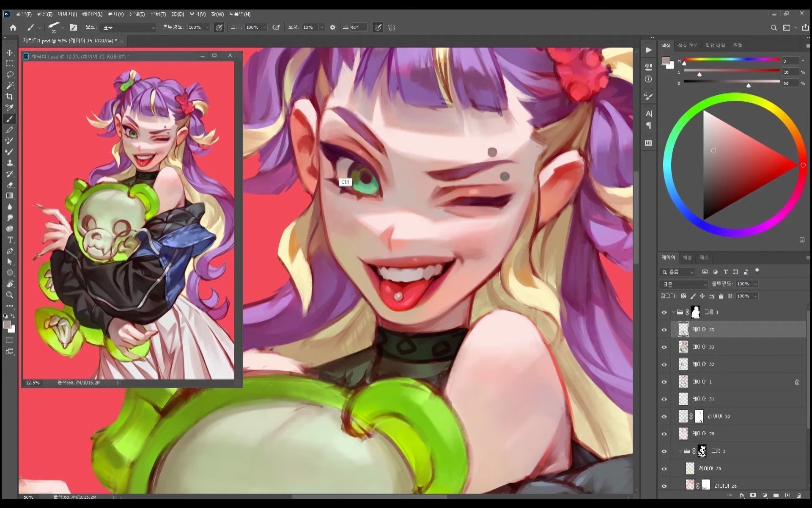The width and height of the screenshot is (812, 508).
Task: Toggle visibility of layer 32
Action: pos(664,364)
